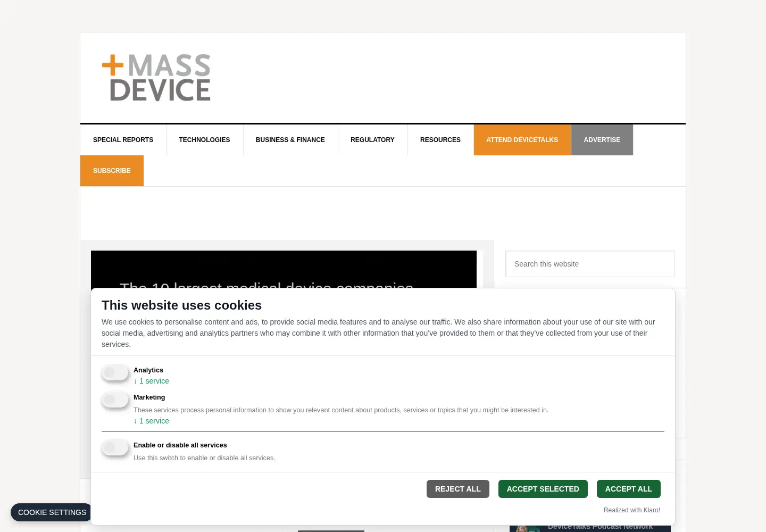The height and width of the screenshot is (532, 766).
Task: Open the Business & Finance menu
Action: [x=290, y=140]
